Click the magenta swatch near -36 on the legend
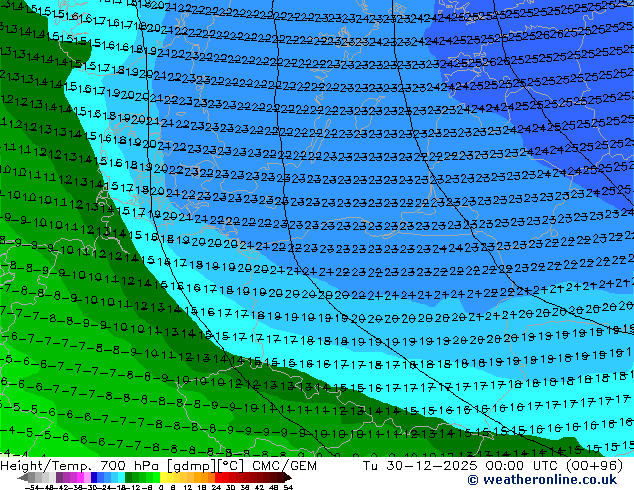This screenshot has width=634, height=490. tap(80, 477)
